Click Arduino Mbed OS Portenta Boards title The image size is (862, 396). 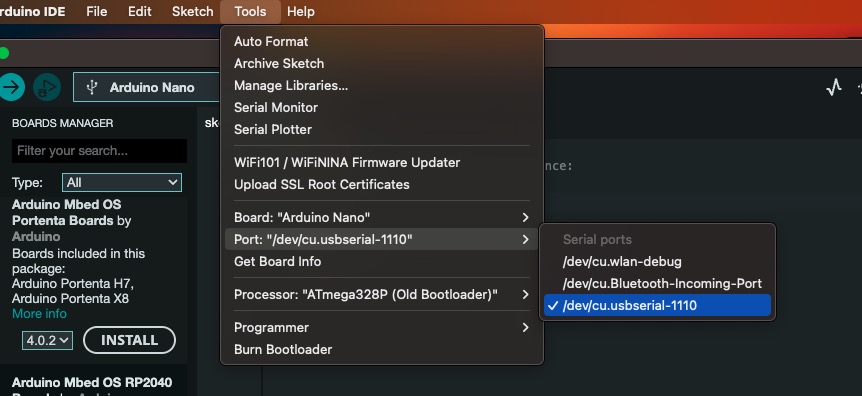[x=67, y=212]
